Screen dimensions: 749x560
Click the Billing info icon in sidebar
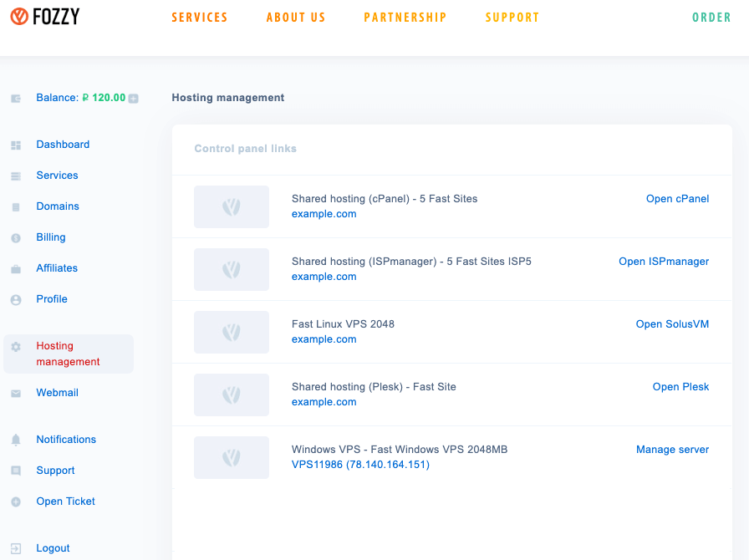click(x=15, y=237)
